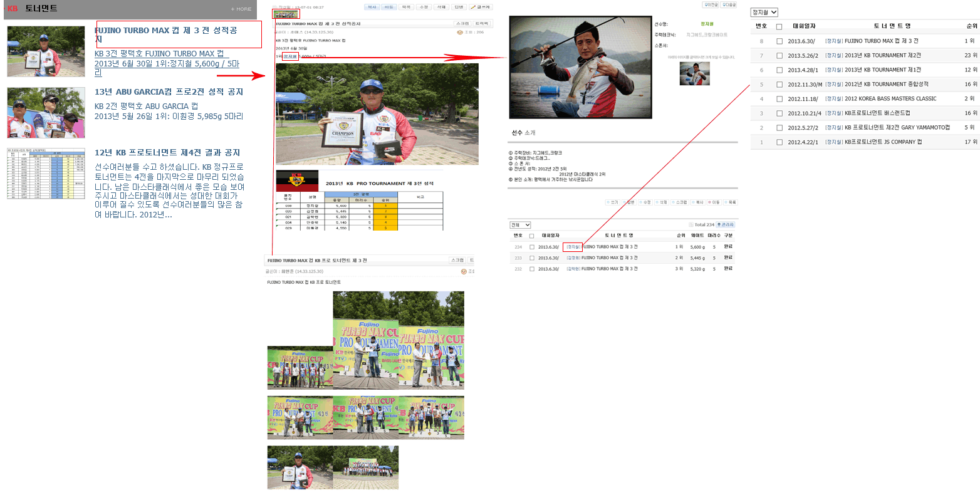The width and height of the screenshot is (980, 500).
Task: Click the 스크랩 button beside the article title
Action: click(462, 23)
